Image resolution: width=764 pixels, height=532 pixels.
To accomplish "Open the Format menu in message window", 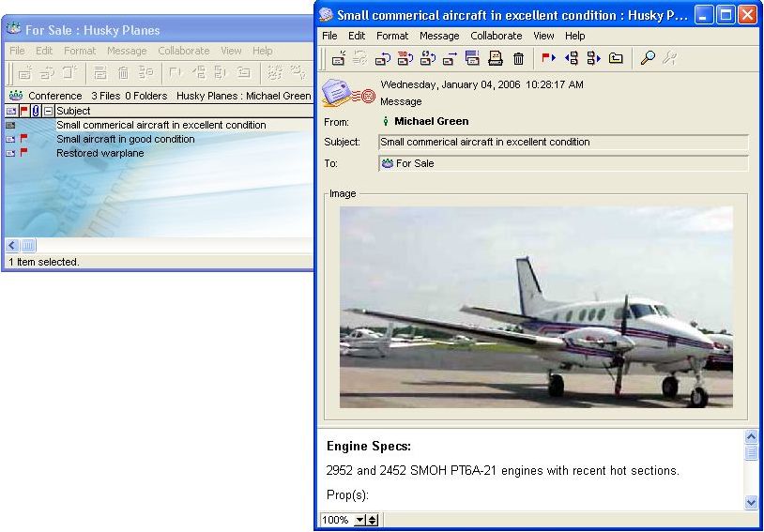I will [392, 36].
